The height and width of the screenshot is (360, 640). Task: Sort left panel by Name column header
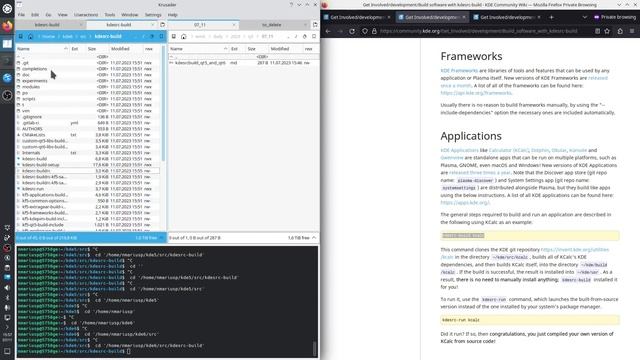click(x=42, y=49)
